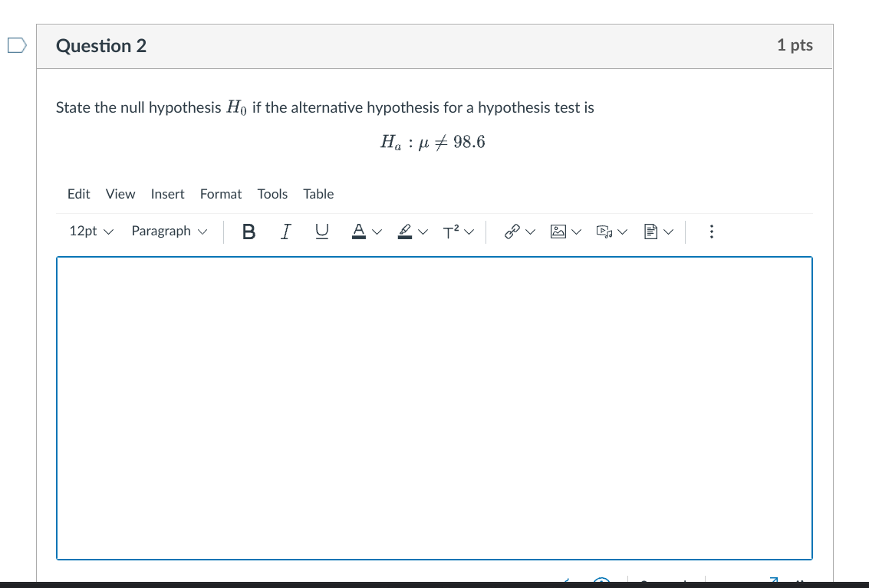This screenshot has height=588, width=869.
Task: Apply italic formatting
Action: click(x=285, y=232)
